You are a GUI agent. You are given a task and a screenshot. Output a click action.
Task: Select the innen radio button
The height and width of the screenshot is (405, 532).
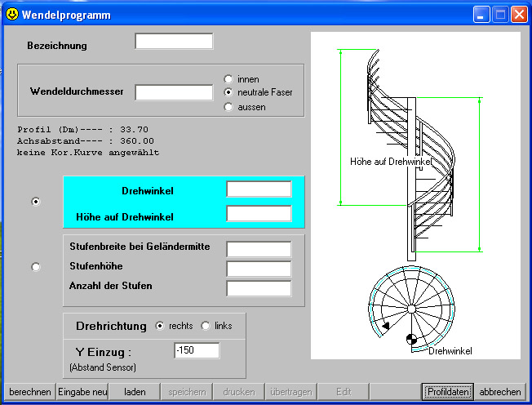(228, 79)
